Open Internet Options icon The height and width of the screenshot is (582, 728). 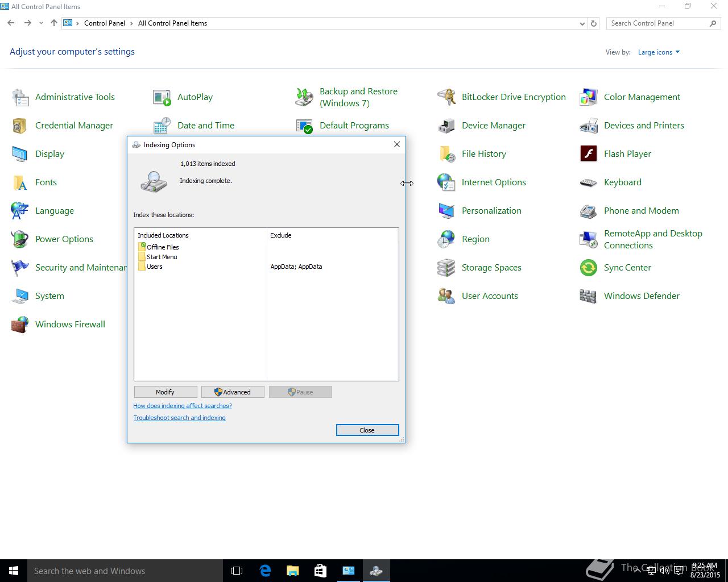click(x=446, y=182)
